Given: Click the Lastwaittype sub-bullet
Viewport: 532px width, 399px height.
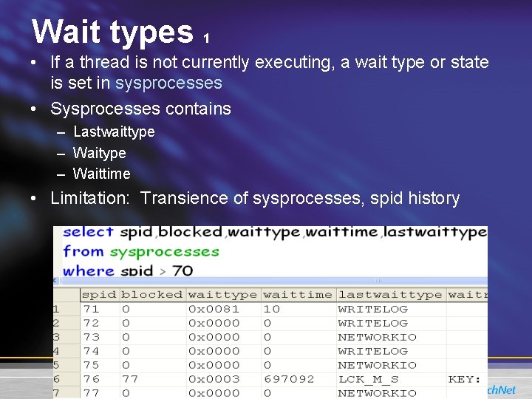Looking at the screenshot, I should tap(114, 132).
